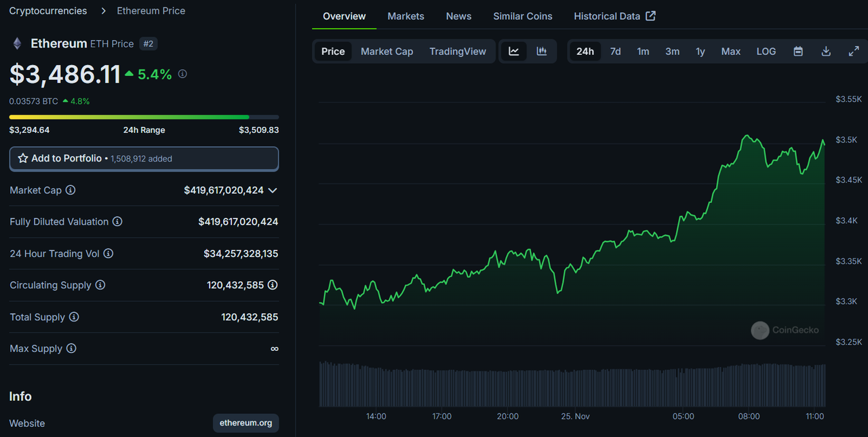868x437 pixels.
Task: Go to Cryptocurrencies breadcrumb link
Action: (48, 11)
